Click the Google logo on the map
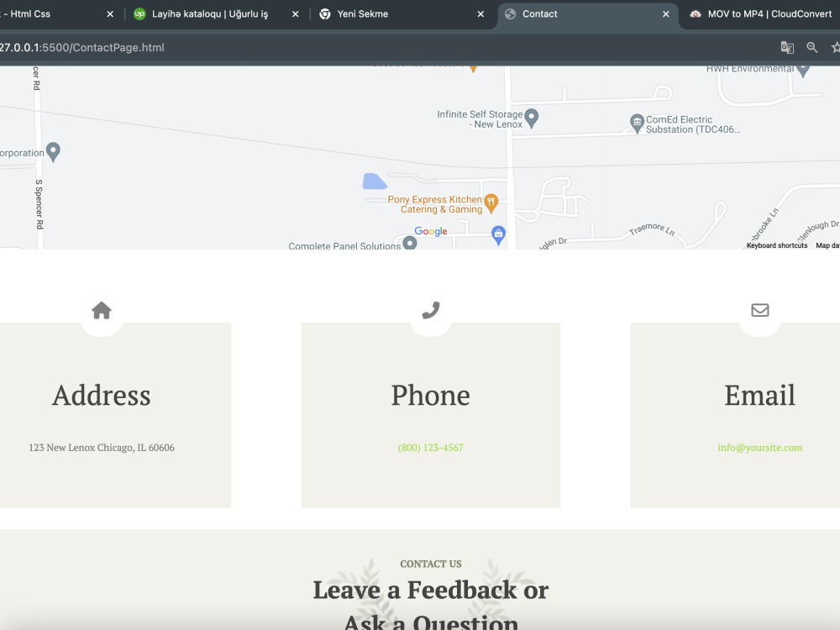 (x=431, y=231)
